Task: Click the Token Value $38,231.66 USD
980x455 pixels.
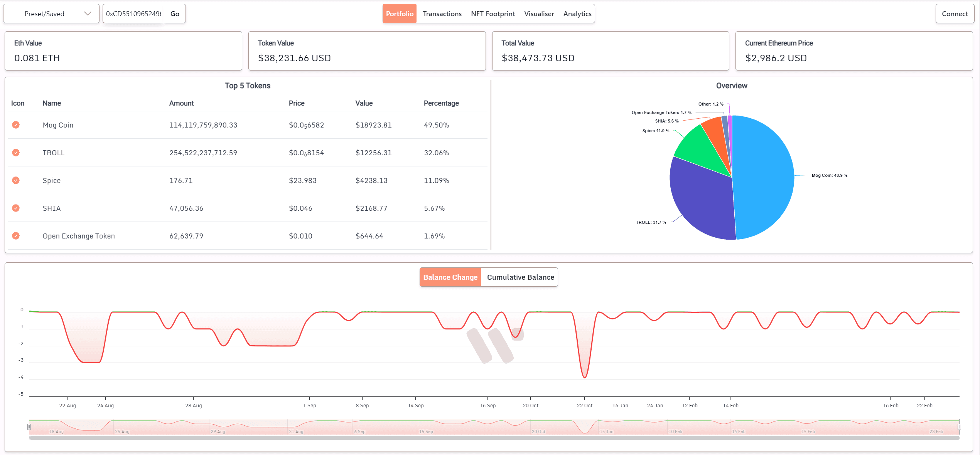Action: tap(294, 58)
